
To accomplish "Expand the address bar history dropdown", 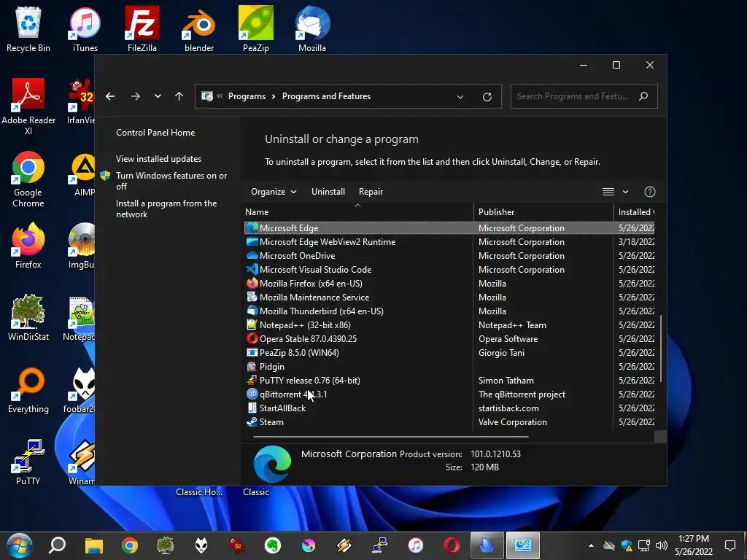I will coord(460,97).
